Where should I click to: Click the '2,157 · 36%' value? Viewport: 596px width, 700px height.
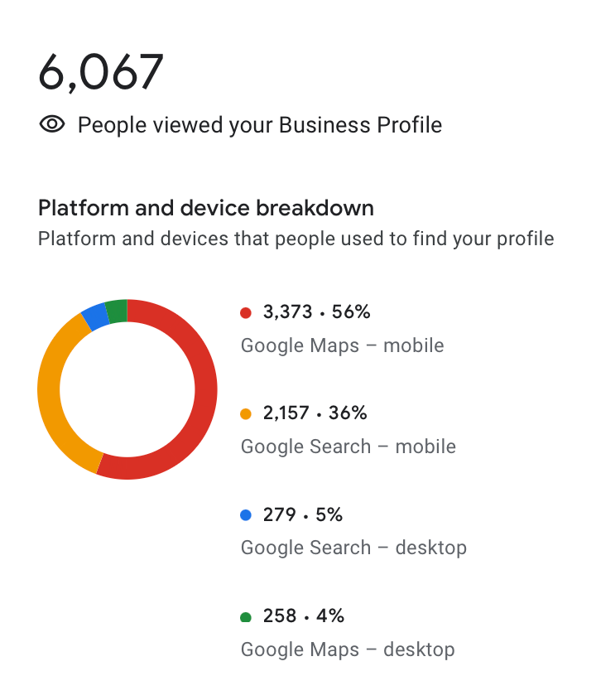tap(315, 413)
